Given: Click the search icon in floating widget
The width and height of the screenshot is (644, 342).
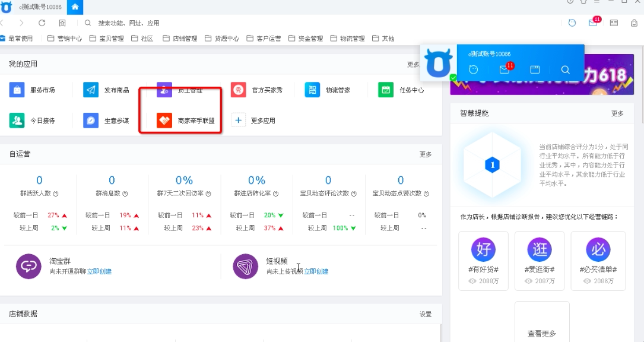Looking at the screenshot, I should tap(566, 69).
